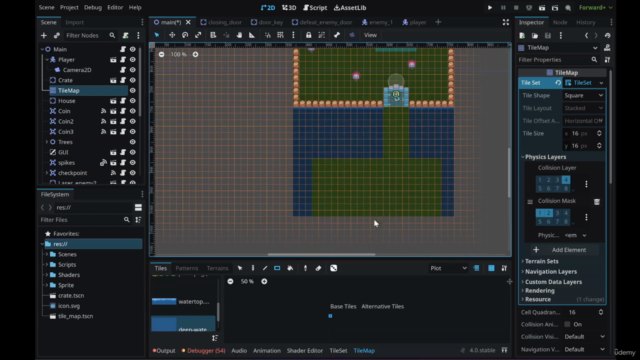640x360 pixels.
Task: Select the Scale Mode tool
Action: coord(198,35)
